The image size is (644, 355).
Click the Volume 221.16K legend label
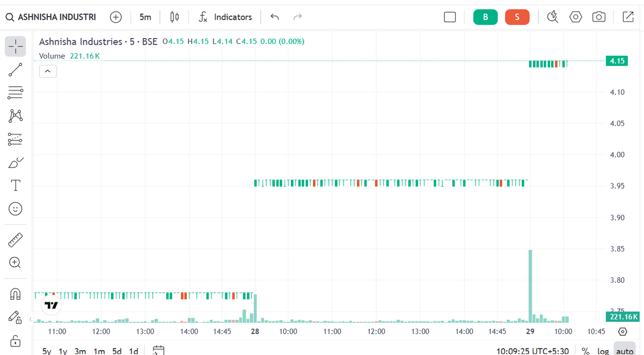point(70,56)
